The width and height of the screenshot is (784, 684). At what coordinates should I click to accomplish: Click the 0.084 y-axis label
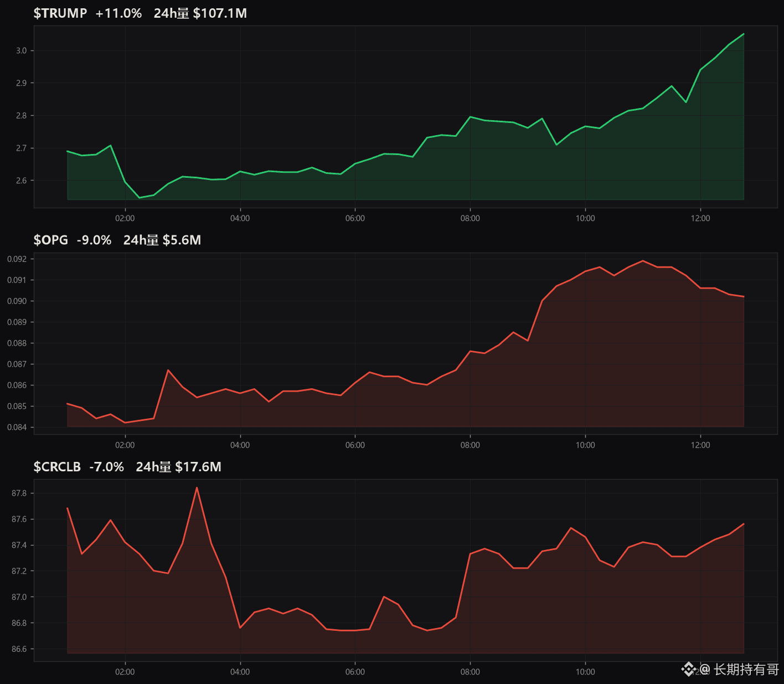tap(17, 427)
